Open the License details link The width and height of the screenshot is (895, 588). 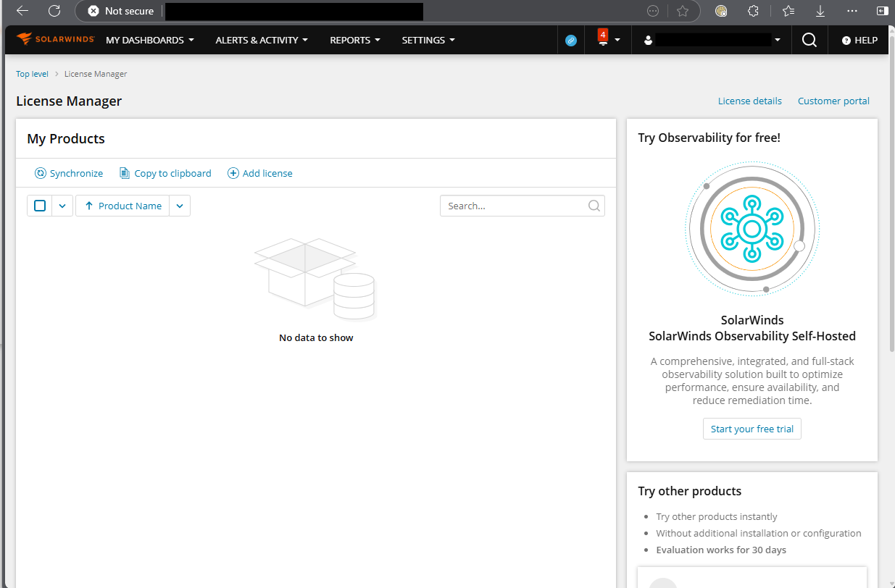point(750,101)
